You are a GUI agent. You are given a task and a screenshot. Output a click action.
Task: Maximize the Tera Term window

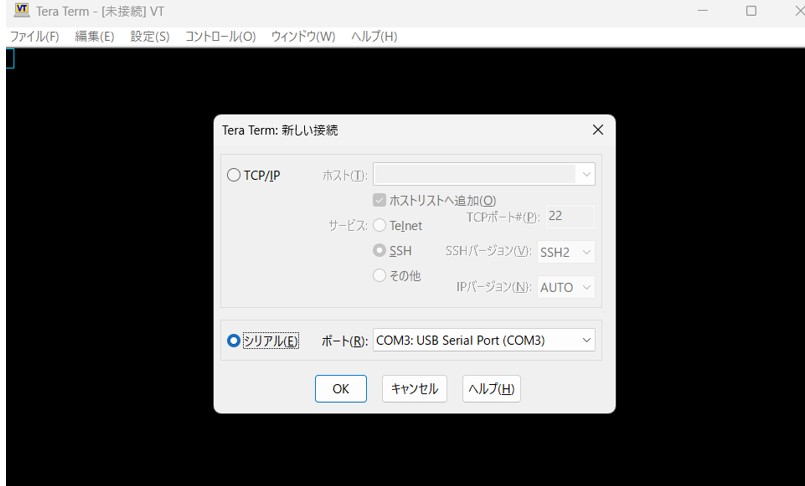click(x=751, y=11)
